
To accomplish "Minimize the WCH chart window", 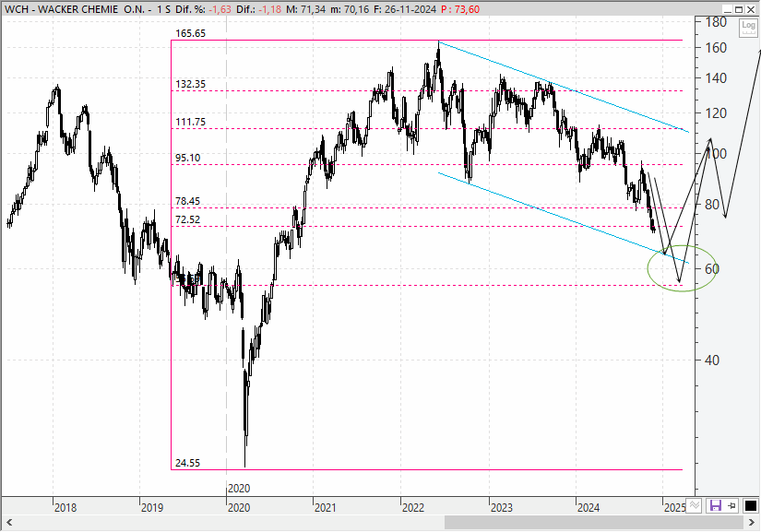I will pyautogui.click(x=728, y=9).
